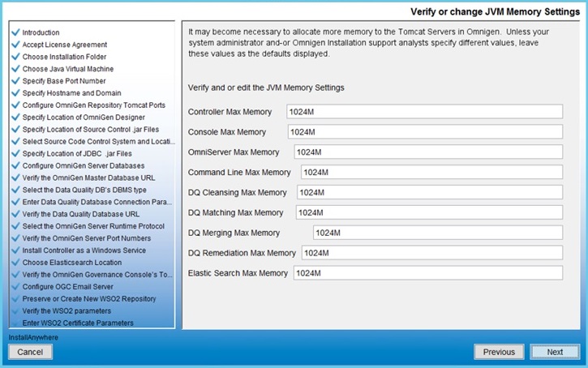Select the Accept License Agreement step text
The height and width of the screenshot is (368, 588).
coord(65,45)
